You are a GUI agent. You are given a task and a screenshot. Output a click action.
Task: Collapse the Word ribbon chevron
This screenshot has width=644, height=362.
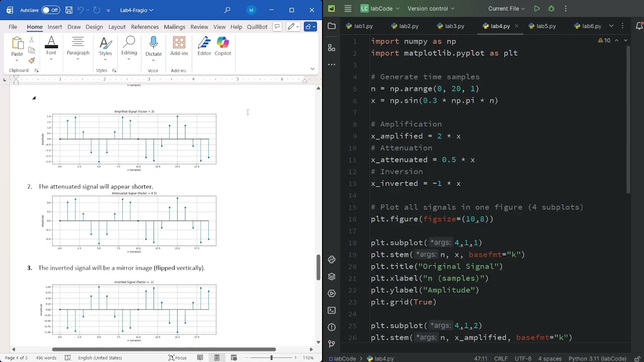pos(312,69)
